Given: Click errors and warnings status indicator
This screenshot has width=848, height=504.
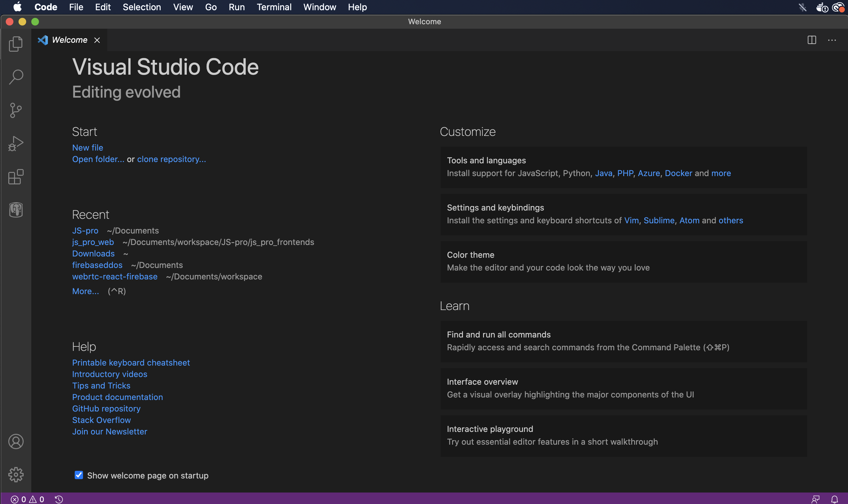Looking at the screenshot, I should tap(27, 499).
